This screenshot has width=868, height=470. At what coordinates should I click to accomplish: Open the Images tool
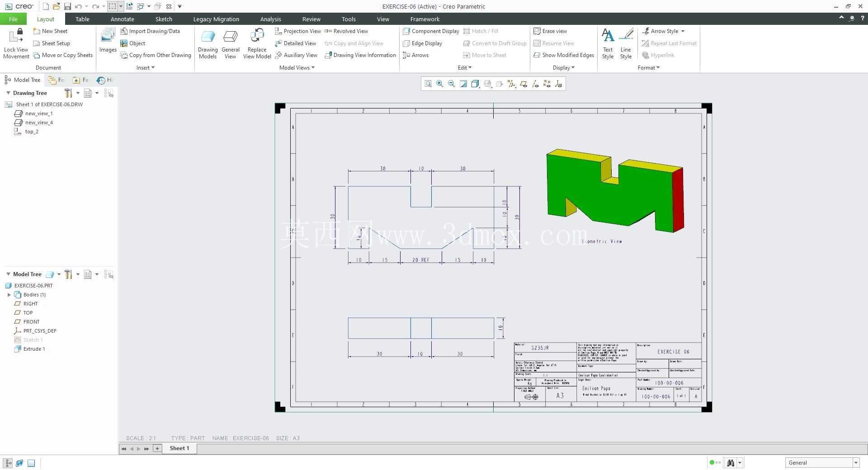point(108,41)
